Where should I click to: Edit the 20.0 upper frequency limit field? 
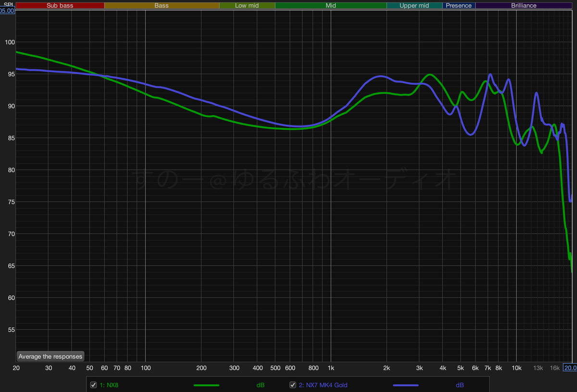pos(570,368)
